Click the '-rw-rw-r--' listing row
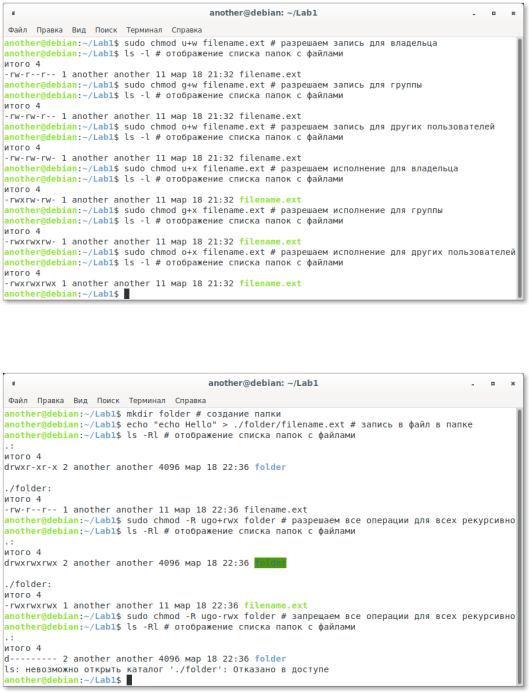The width and height of the screenshot is (529, 692). coord(153,116)
